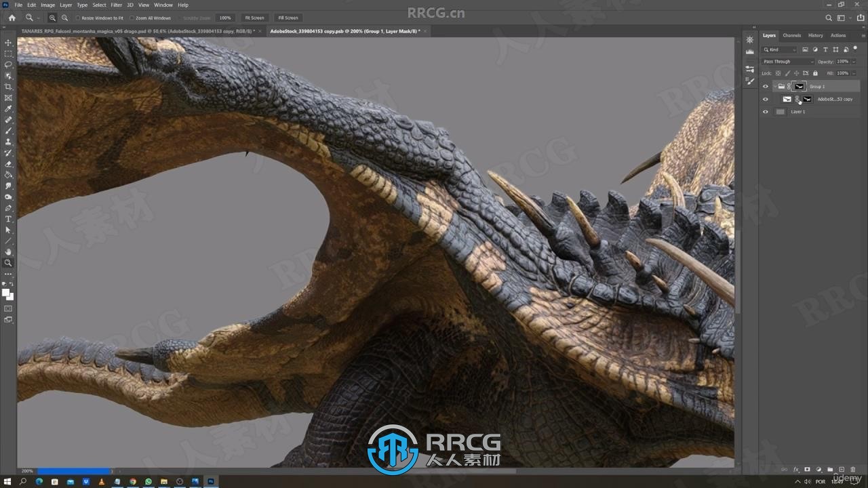Viewport: 868px width, 488px height.
Task: Click the Fill Screen button
Action: pos(288,18)
